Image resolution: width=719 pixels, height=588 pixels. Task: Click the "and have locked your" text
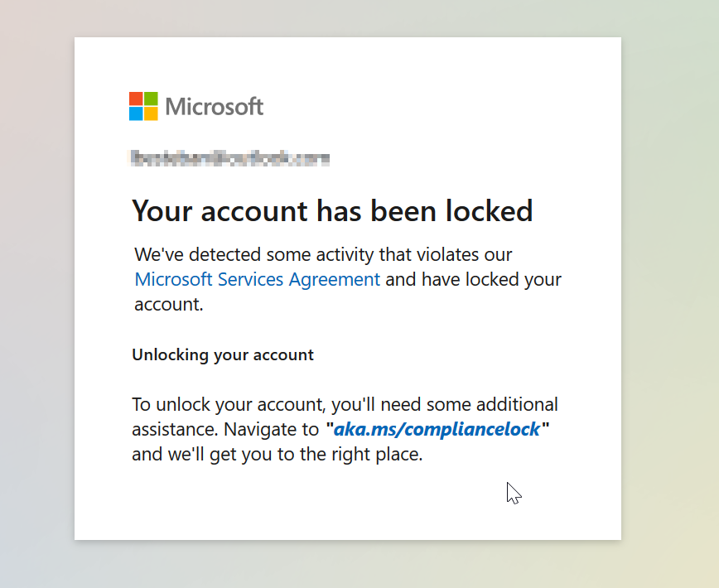[473, 279]
